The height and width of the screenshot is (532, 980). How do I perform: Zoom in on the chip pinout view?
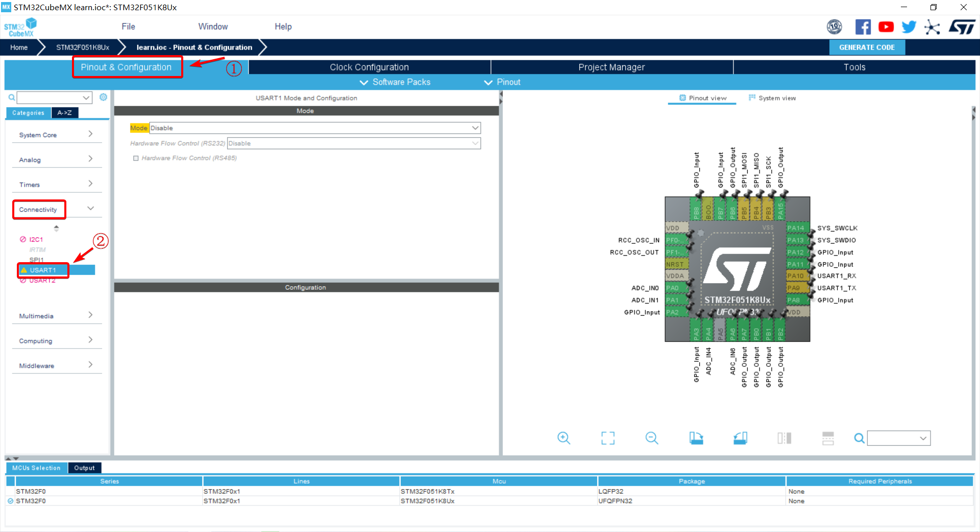pyautogui.click(x=563, y=438)
